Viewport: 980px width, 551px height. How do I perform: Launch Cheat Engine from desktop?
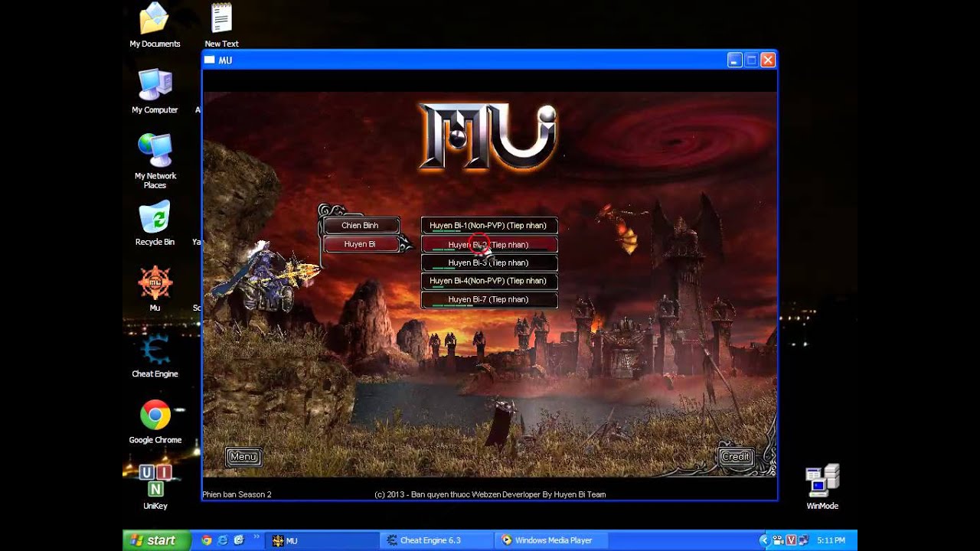coord(155,356)
